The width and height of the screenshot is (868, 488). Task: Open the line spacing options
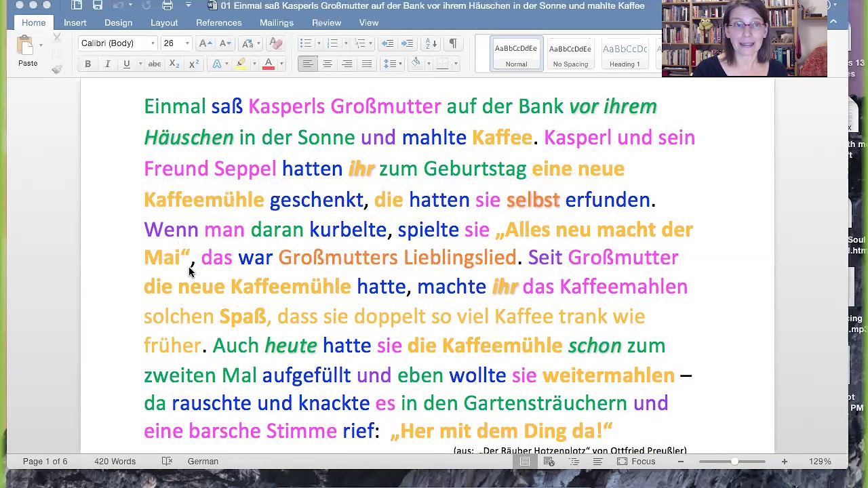click(393, 64)
